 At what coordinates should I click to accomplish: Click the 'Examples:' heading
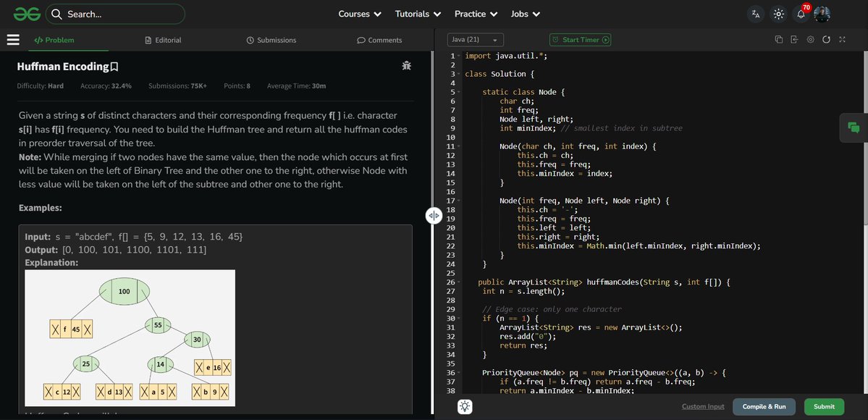(x=41, y=208)
